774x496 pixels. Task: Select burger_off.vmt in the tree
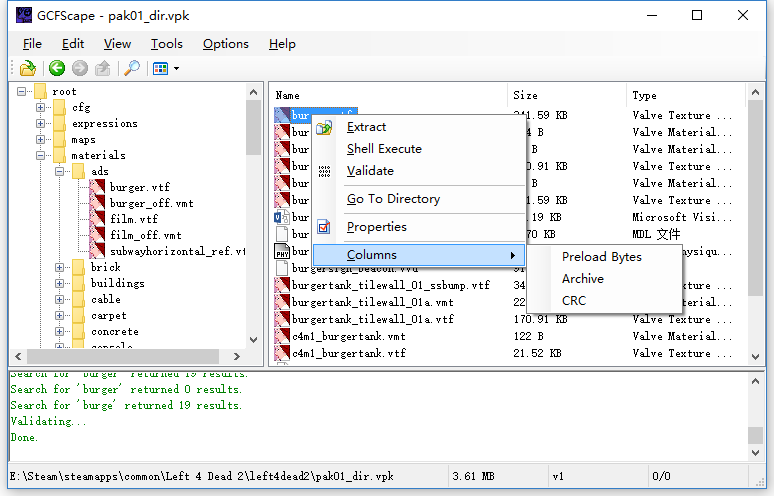(x=152, y=203)
